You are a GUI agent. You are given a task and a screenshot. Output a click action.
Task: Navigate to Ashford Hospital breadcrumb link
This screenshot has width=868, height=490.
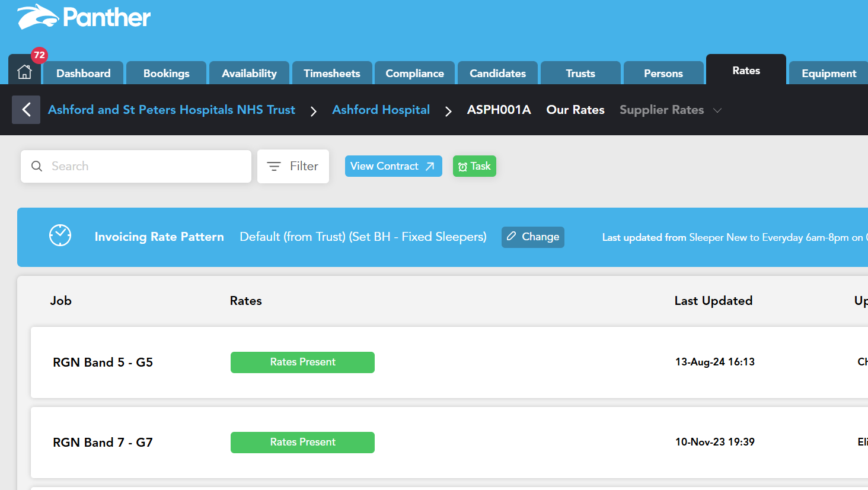[381, 110]
